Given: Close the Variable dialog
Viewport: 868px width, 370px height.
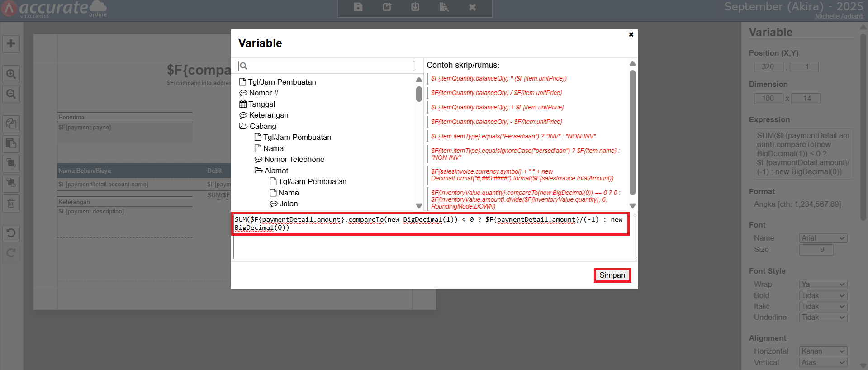Looking at the screenshot, I should click(631, 34).
